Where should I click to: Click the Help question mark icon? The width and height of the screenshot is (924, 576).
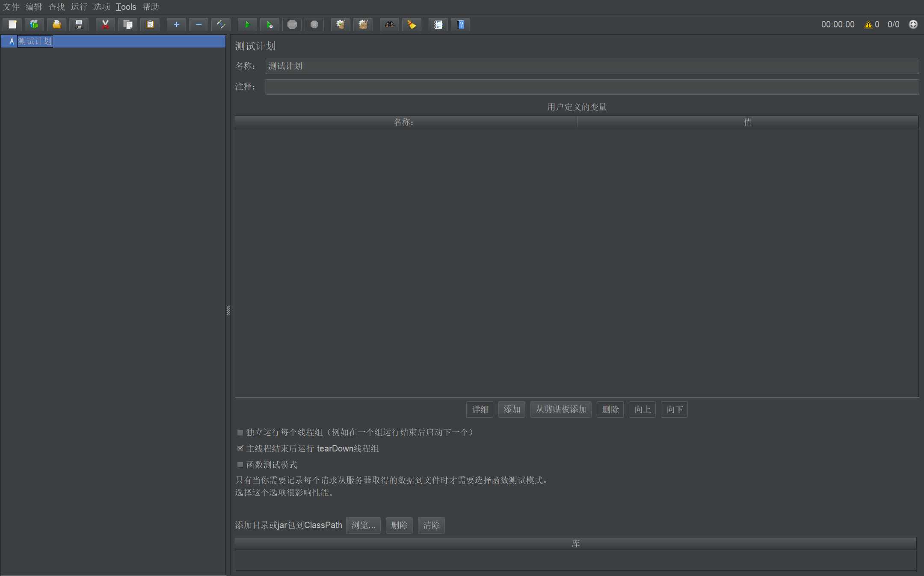tap(460, 24)
